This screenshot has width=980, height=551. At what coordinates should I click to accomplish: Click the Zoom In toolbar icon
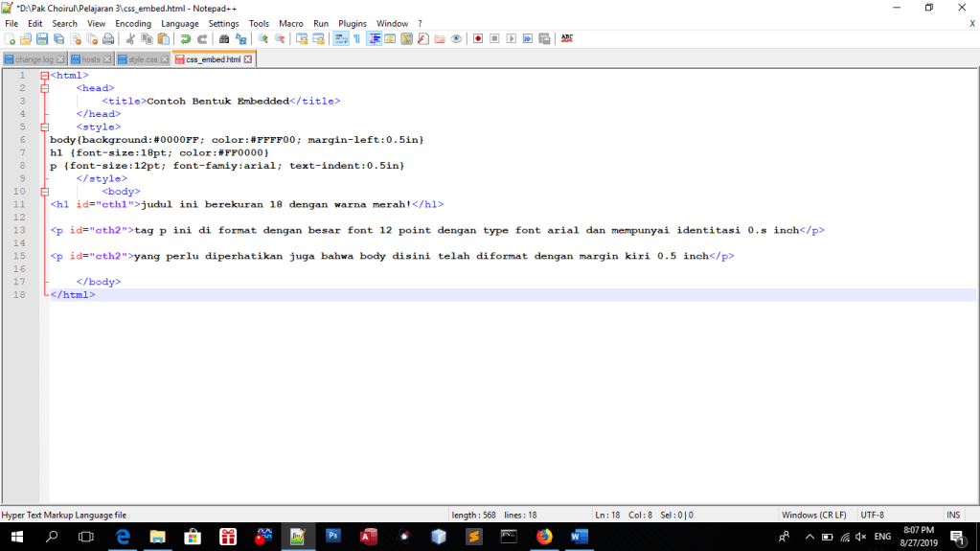263,39
